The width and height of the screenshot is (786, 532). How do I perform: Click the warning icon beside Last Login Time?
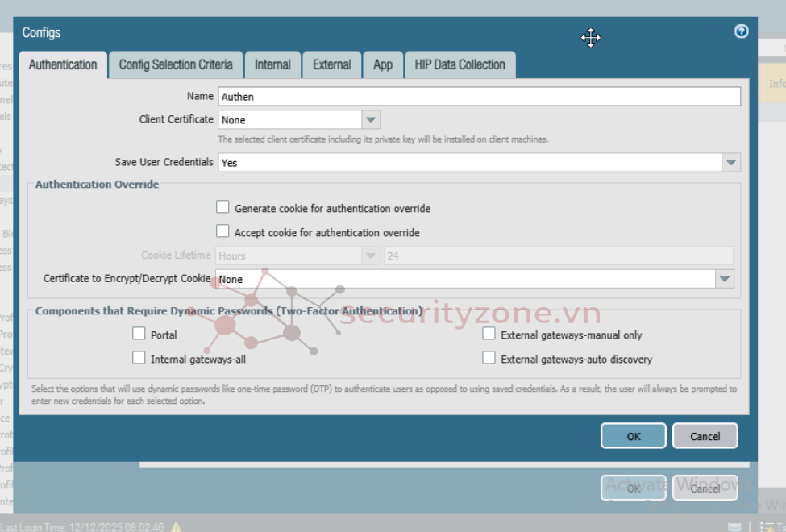pos(176,526)
